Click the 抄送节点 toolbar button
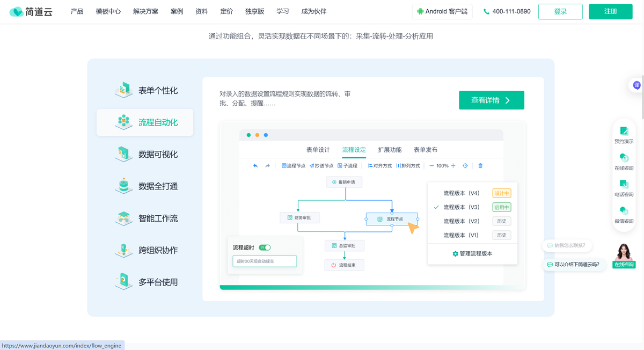The image size is (644, 350). (321, 166)
